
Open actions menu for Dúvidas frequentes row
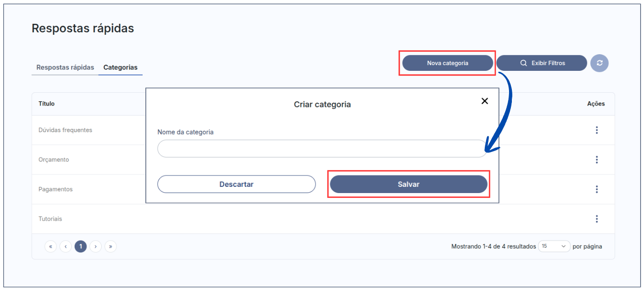coord(596,130)
